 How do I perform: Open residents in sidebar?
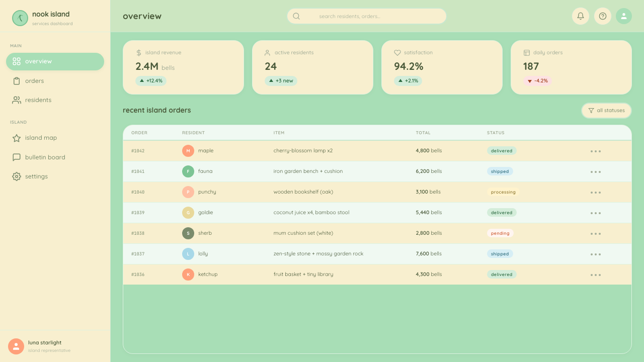55,100
